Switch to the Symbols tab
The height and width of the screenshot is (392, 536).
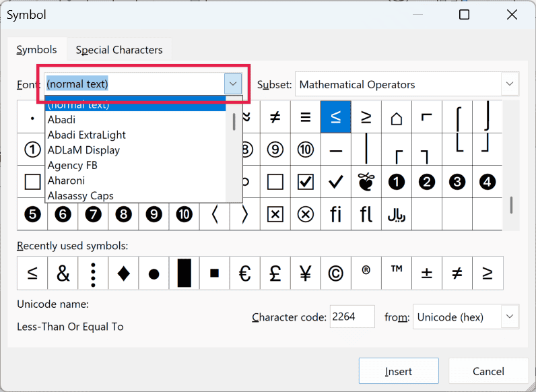point(36,50)
